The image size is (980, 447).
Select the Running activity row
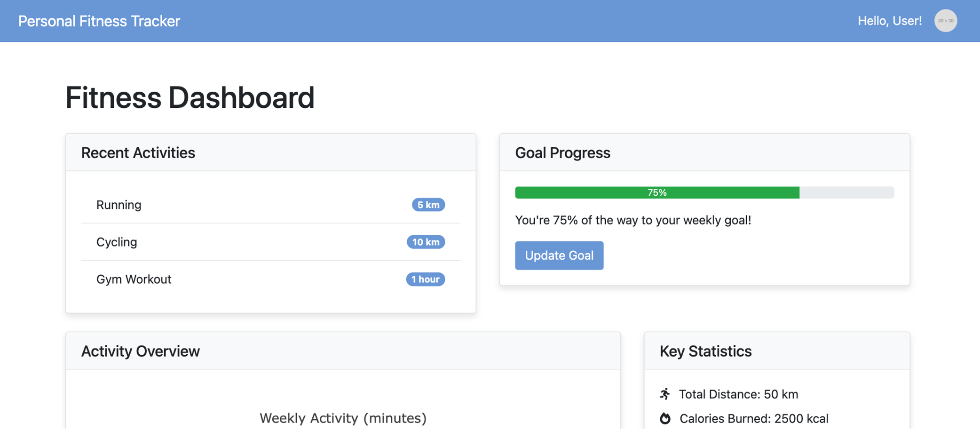coord(119,205)
